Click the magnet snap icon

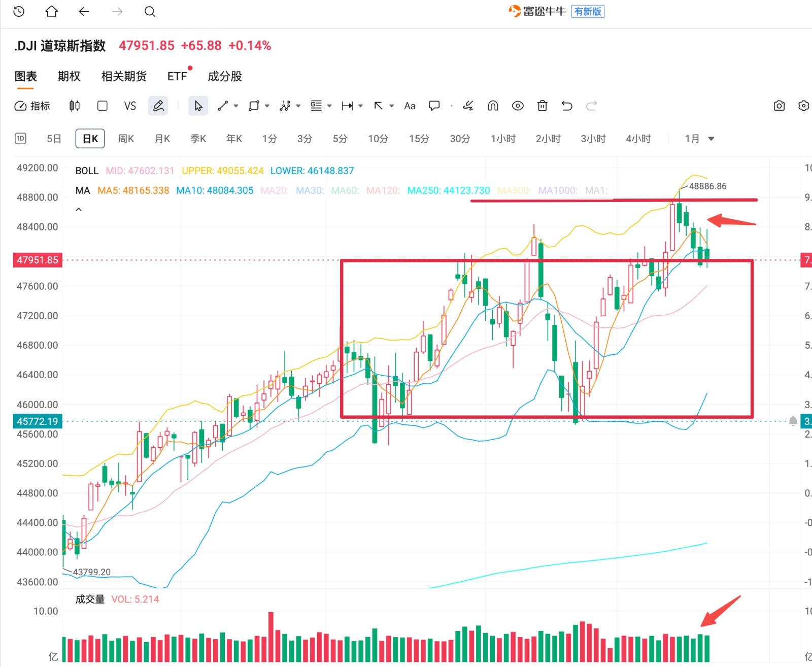[493, 106]
